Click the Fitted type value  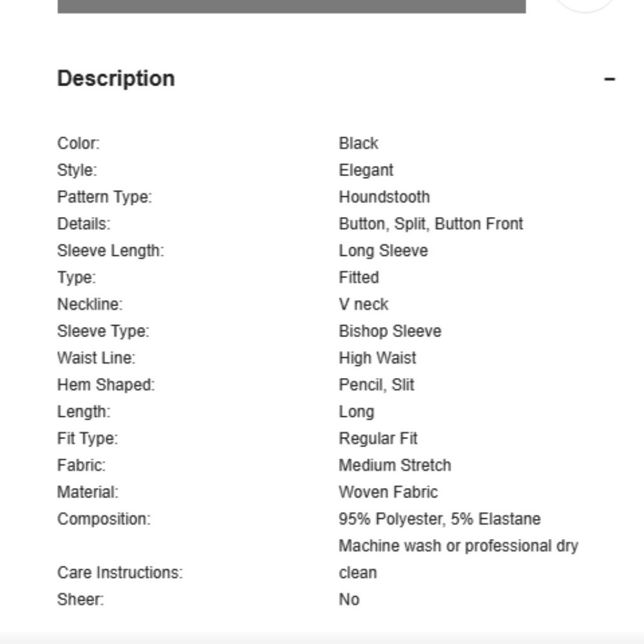tap(359, 278)
